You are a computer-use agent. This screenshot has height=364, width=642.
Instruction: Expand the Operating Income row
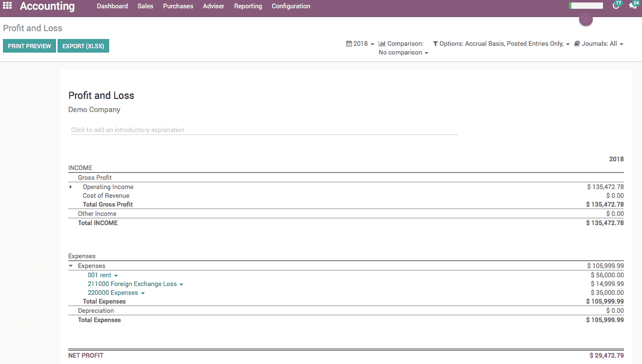click(71, 187)
